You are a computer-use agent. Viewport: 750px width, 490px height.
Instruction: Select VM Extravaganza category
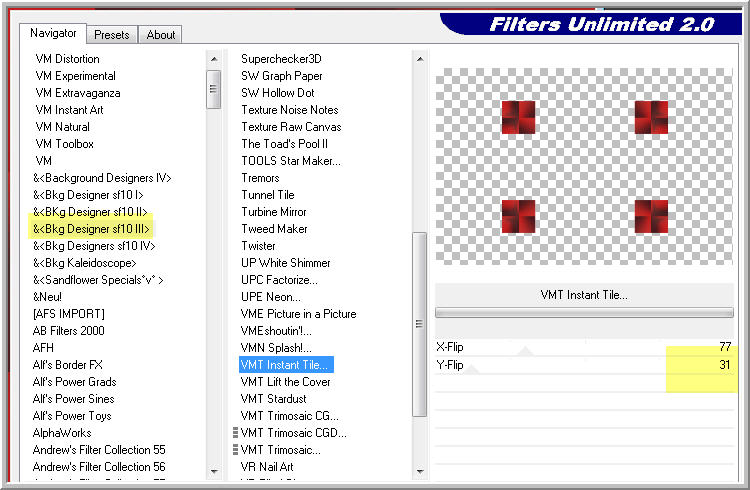point(77,93)
